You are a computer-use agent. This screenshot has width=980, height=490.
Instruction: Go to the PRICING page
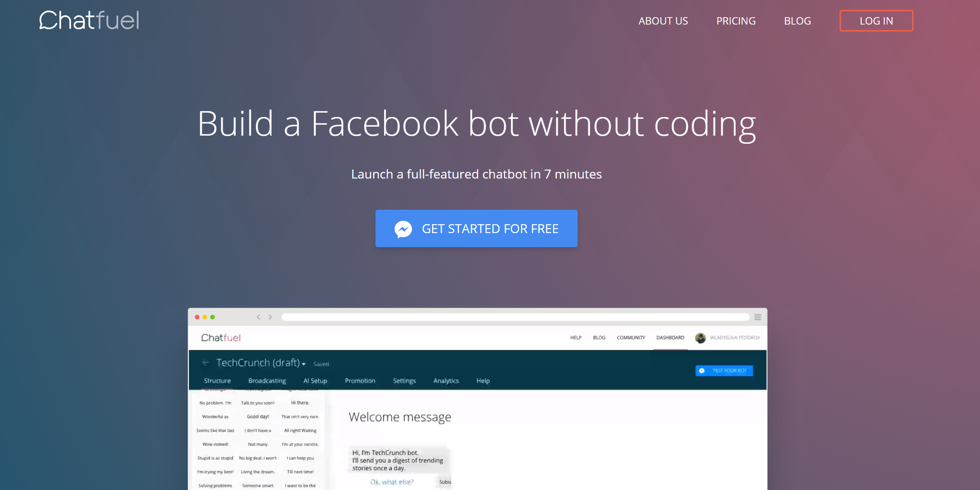click(x=736, y=21)
